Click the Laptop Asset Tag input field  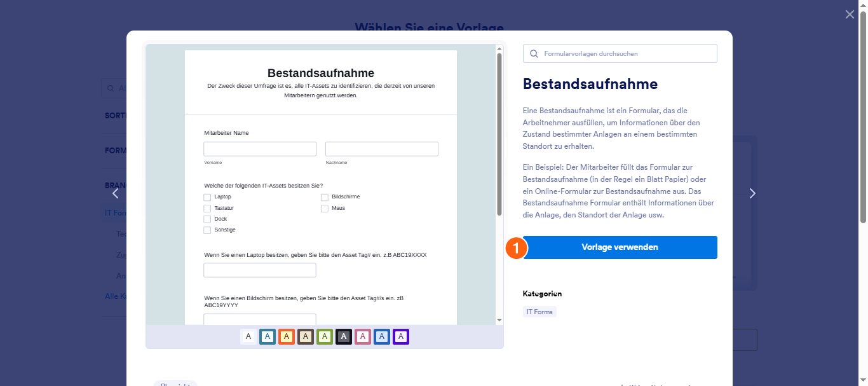pos(260,270)
